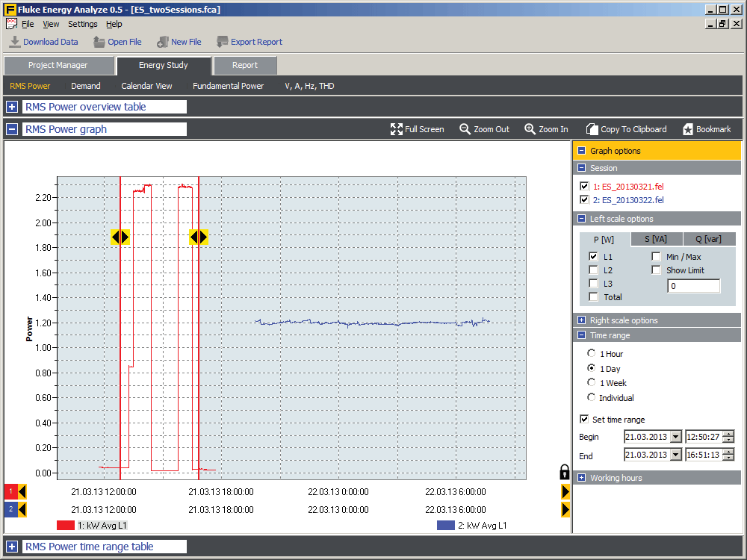Click the Show Limit value field
Image resolution: width=747 pixels, height=560 pixels.
(x=693, y=286)
